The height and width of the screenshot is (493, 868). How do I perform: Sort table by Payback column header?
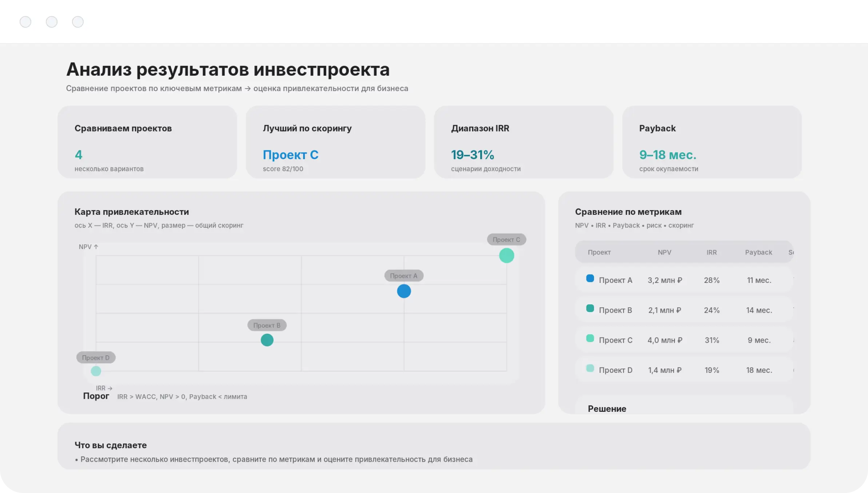tap(758, 252)
